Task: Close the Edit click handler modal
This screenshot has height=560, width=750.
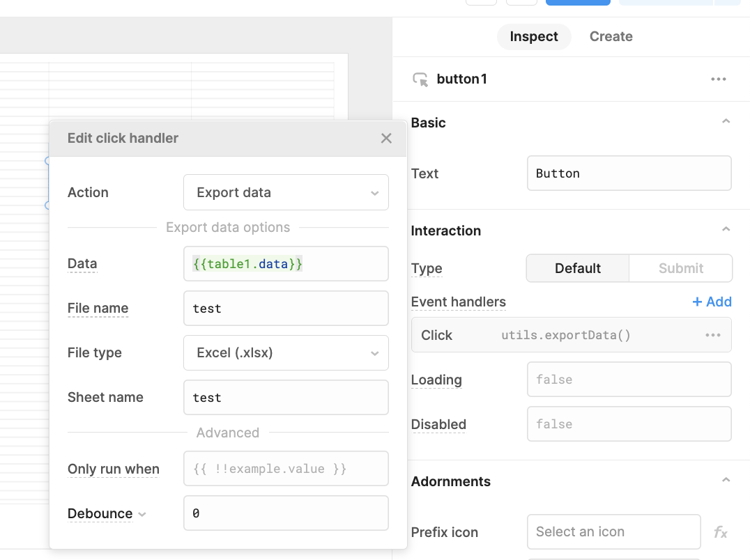Action: [386, 138]
